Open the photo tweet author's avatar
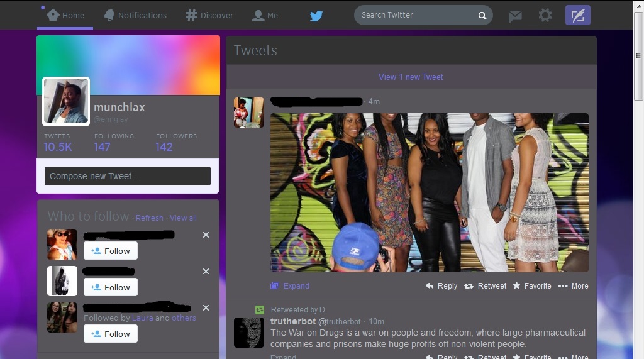Viewport: 644px width, 359px height. coord(249,113)
